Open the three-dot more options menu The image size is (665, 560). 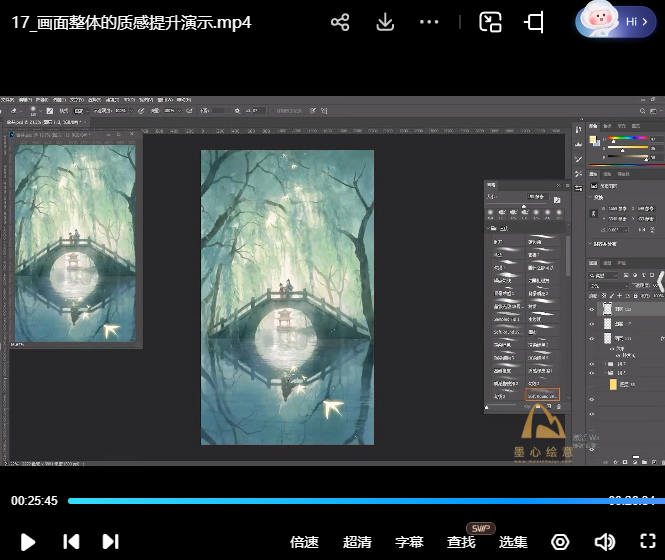429,22
